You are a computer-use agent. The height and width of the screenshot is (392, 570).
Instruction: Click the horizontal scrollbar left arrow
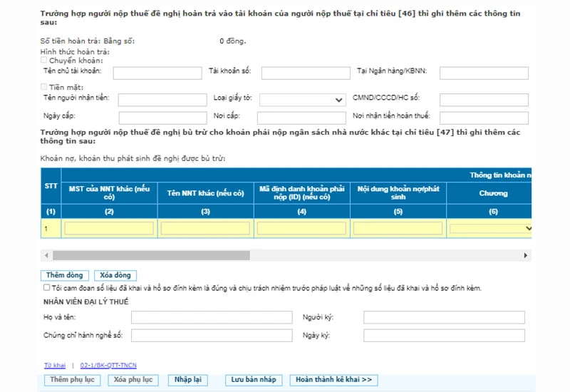pyautogui.click(x=46, y=255)
